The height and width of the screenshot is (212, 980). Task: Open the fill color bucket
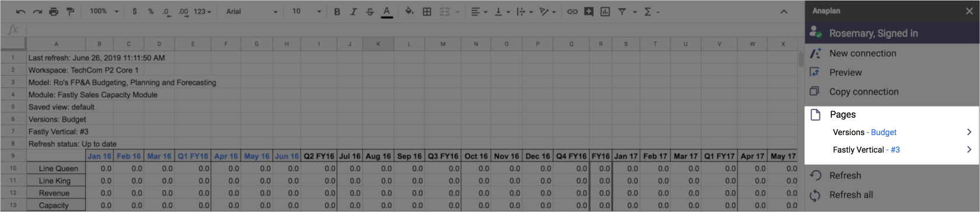click(409, 12)
